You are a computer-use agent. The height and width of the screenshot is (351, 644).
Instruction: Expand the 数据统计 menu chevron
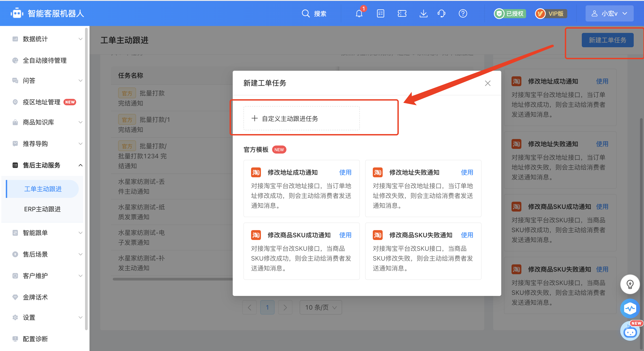(81, 39)
